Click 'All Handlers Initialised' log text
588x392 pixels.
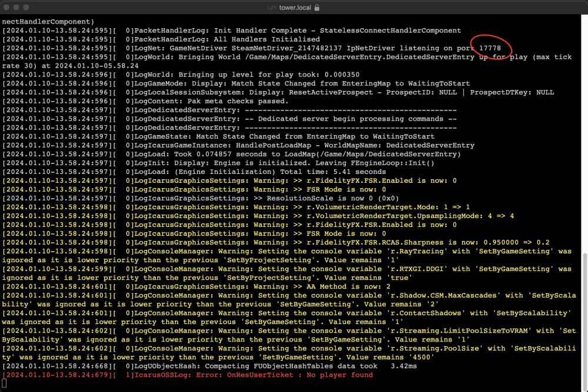(x=267, y=39)
